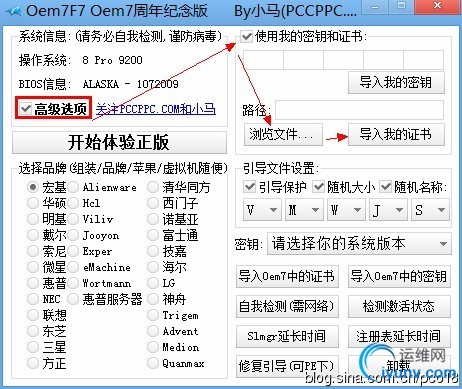462x389 pixels.
Task: Toggle the 随机名称 checkbox
Action: click(385, 187)
